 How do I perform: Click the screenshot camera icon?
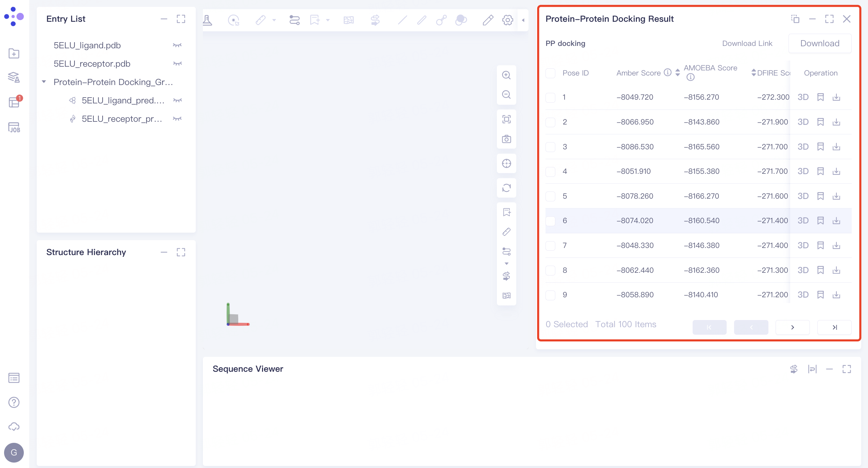click(506, 139)
